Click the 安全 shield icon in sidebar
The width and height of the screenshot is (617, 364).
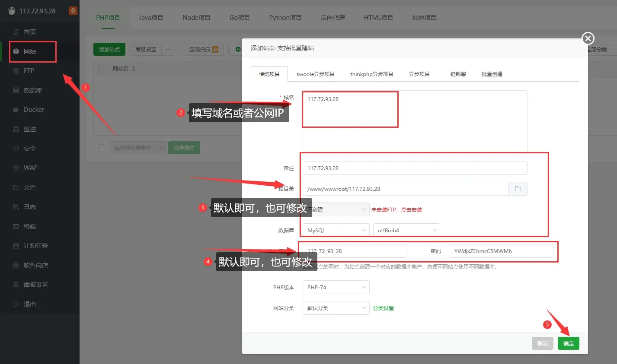pos(16,149)
